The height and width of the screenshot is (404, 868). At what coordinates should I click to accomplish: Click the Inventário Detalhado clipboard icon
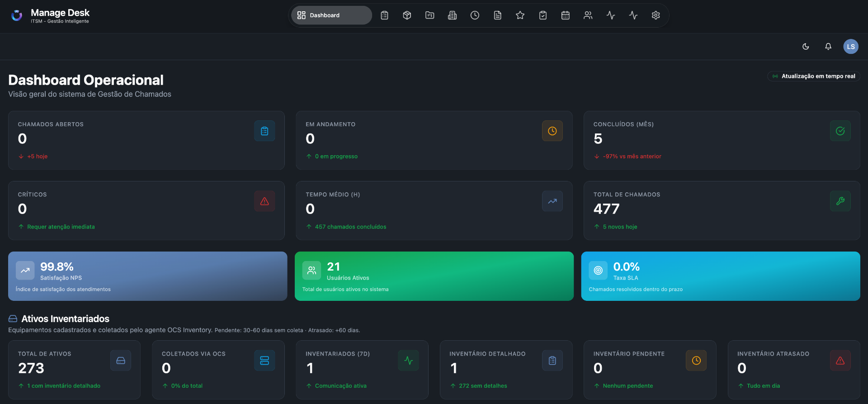coord(552,361)
